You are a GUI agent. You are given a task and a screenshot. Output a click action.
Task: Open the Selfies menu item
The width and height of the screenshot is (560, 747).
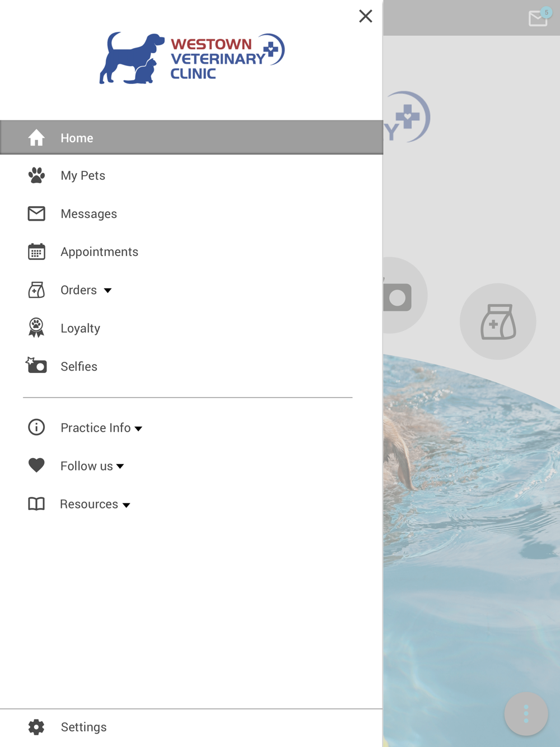192,366
